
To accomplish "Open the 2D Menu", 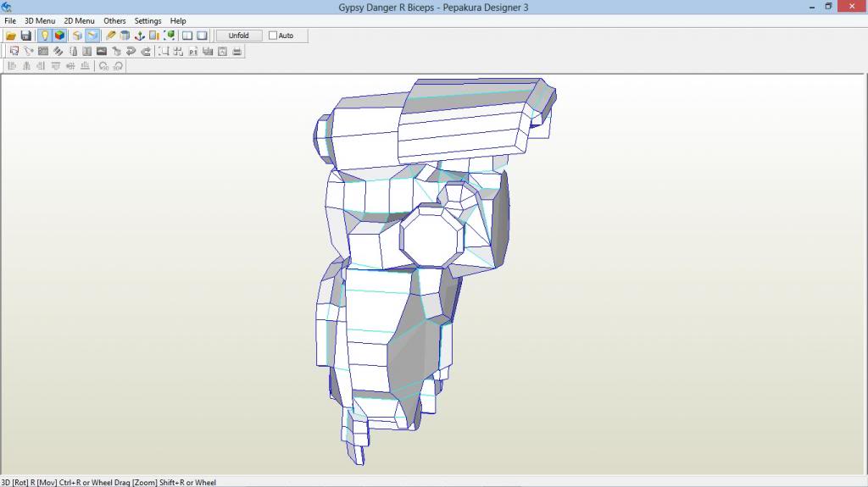I will [x=79, y=20].
